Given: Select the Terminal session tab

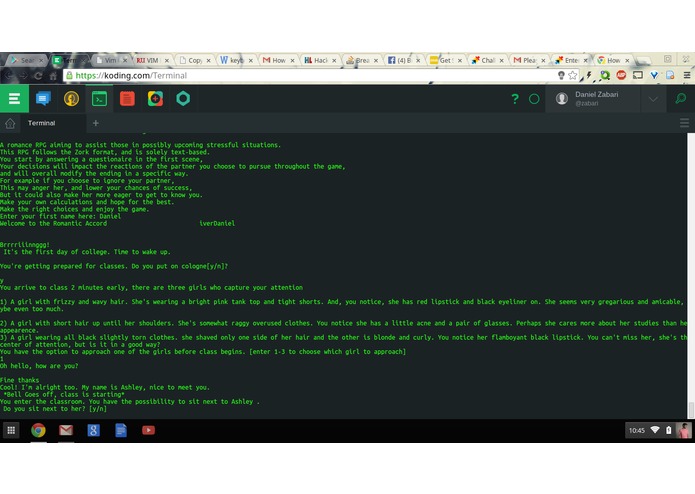Looking at the screenshot, I should click(x=42, y=123).
